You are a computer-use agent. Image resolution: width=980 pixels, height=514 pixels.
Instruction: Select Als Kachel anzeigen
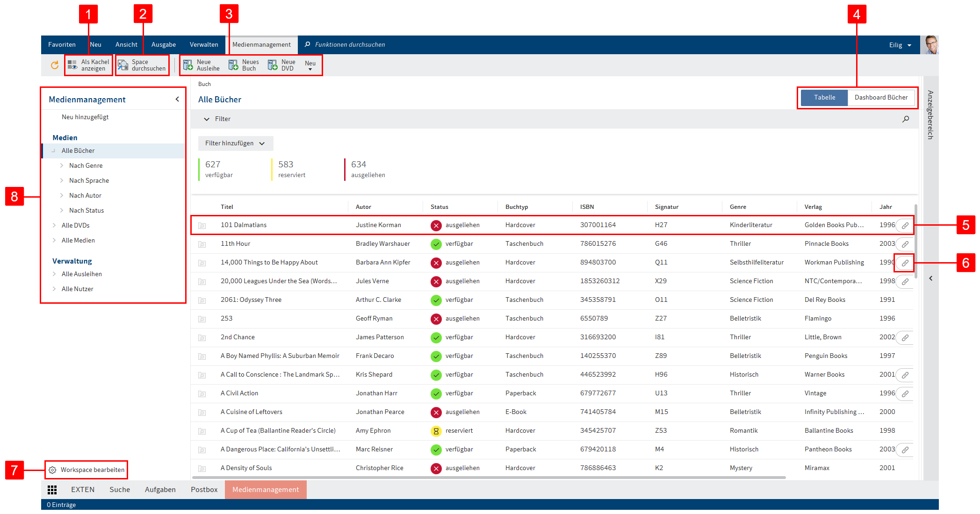pyautogui.click(x=88, y=65)
